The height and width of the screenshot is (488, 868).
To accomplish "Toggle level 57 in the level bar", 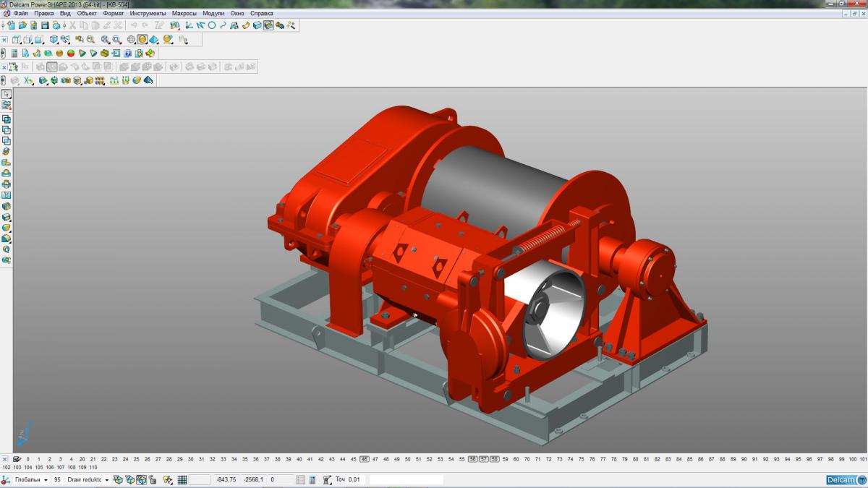I will pyautogui.click(x=484, y=459).
